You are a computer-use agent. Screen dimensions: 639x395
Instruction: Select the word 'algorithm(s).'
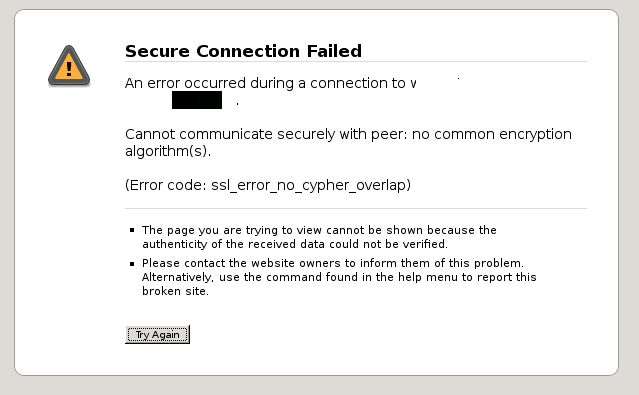pos(168,152)
